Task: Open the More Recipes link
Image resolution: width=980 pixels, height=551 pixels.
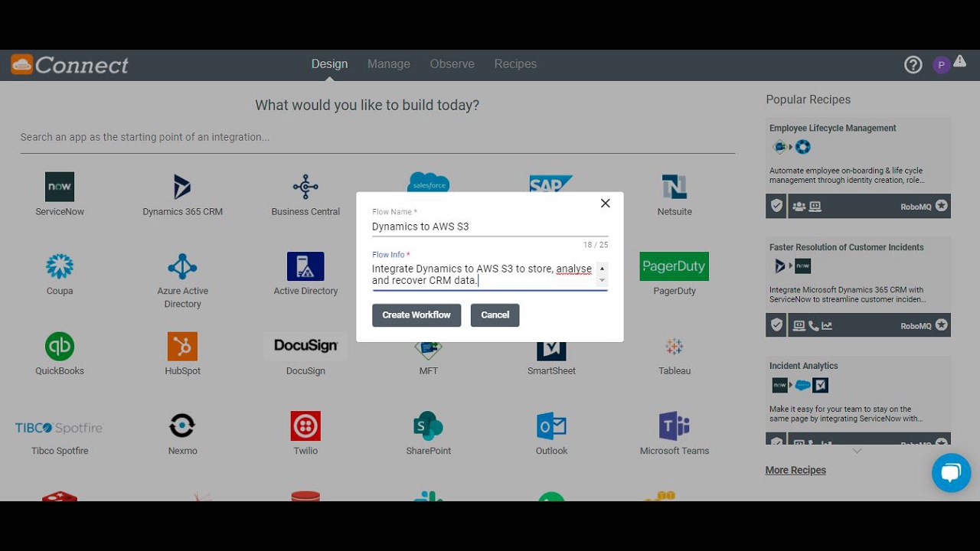Action: click(x=795, y=470)
